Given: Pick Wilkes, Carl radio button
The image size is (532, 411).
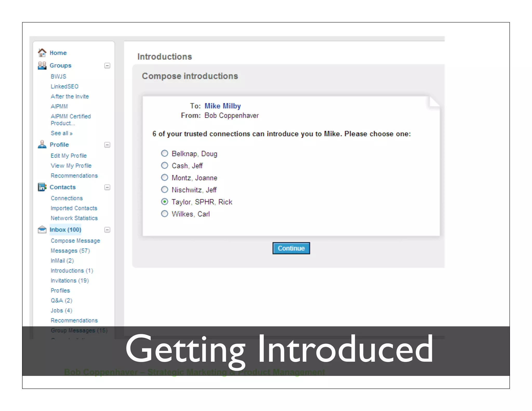Looking at the screenshot, I should tap(165, 214).
